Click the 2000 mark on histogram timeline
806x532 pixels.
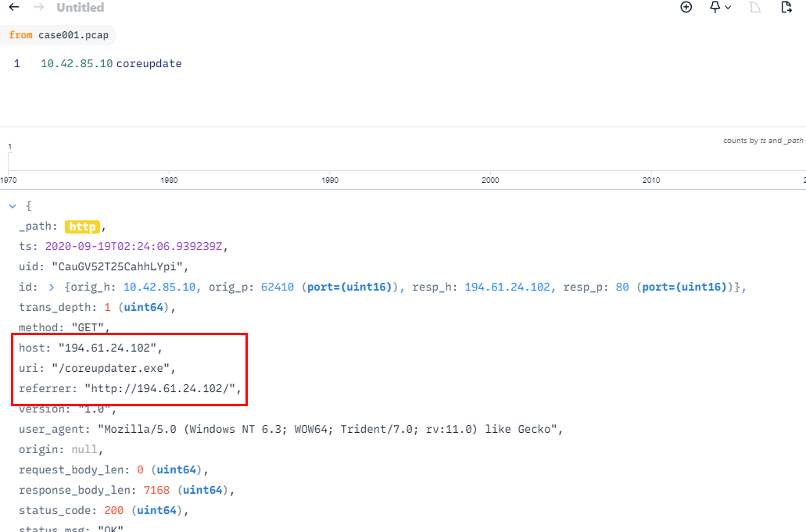(490, 180)
